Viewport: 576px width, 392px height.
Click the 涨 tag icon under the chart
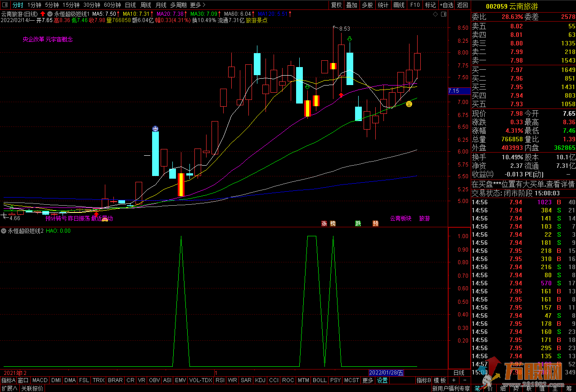pyautogui.click(x=324, y=223)
